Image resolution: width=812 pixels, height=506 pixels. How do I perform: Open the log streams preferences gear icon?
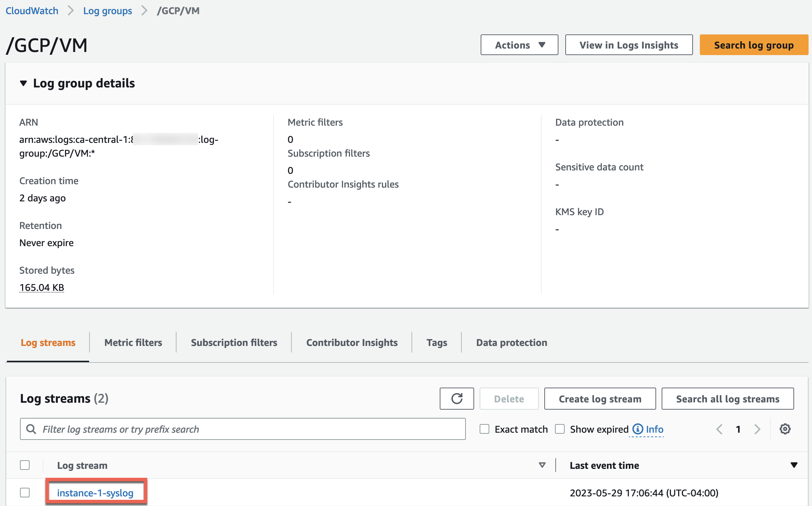785,429
